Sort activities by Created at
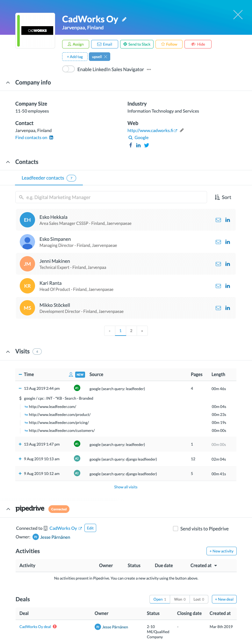 (x=204, y=565)
